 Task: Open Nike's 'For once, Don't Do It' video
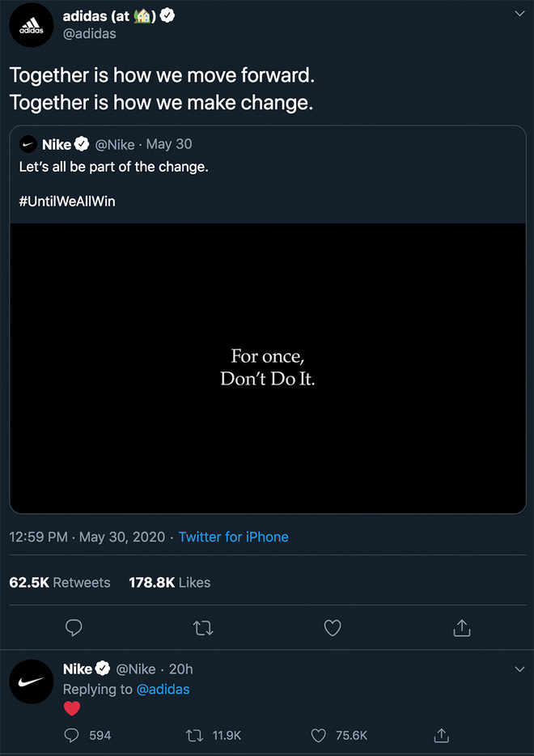click(x=268, y=367)
